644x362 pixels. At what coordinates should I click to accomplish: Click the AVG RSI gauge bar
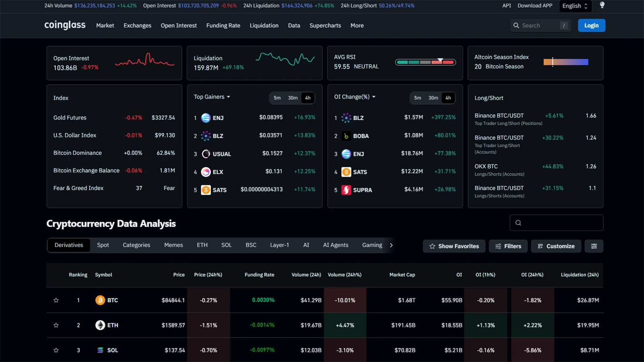[x=425, y=62]
